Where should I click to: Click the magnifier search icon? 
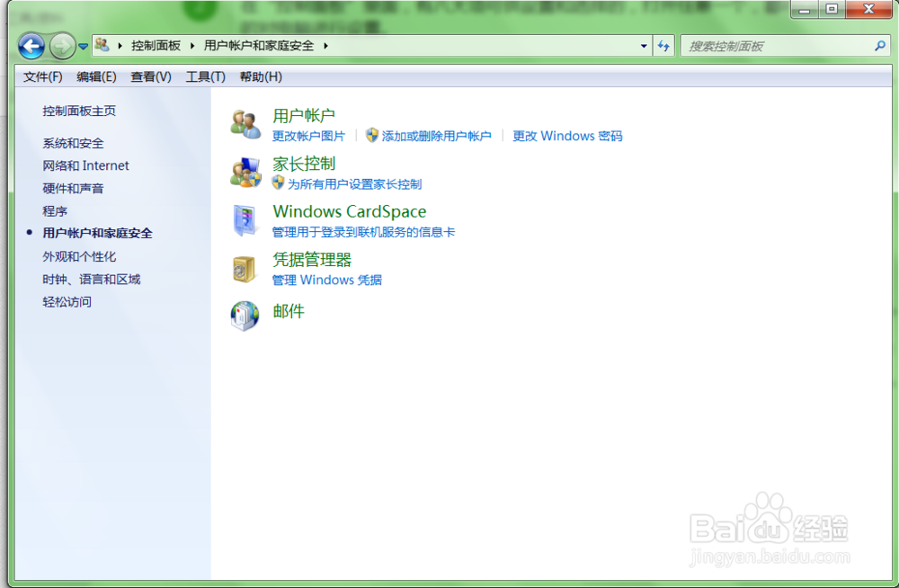880,46
